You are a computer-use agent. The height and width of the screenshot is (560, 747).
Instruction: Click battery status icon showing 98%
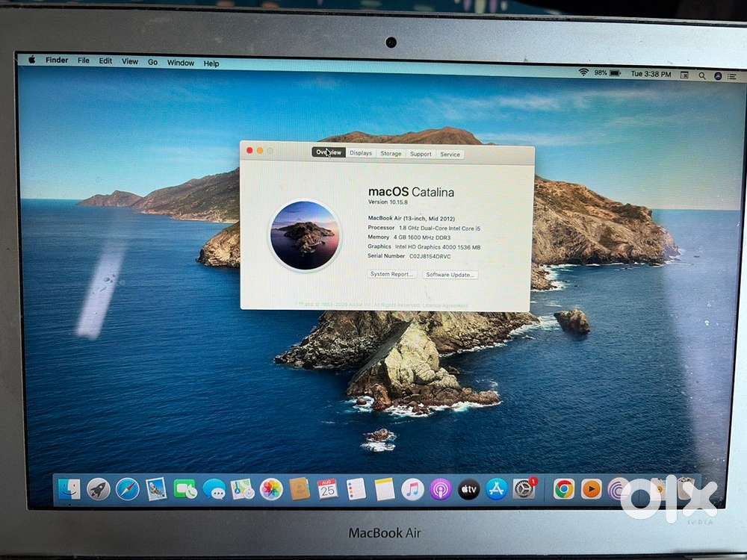coord(616,73)
